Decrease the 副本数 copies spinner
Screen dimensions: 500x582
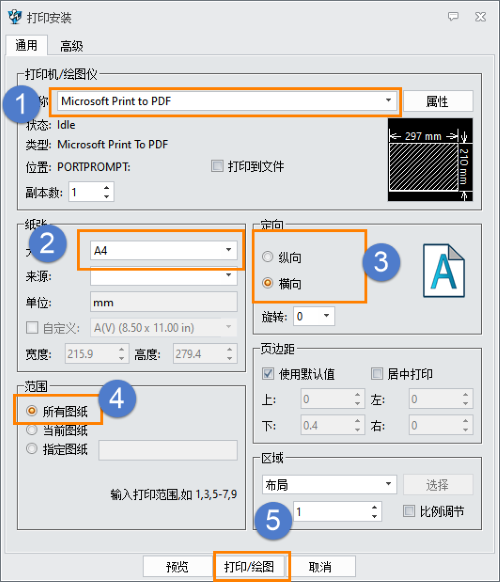107,197
